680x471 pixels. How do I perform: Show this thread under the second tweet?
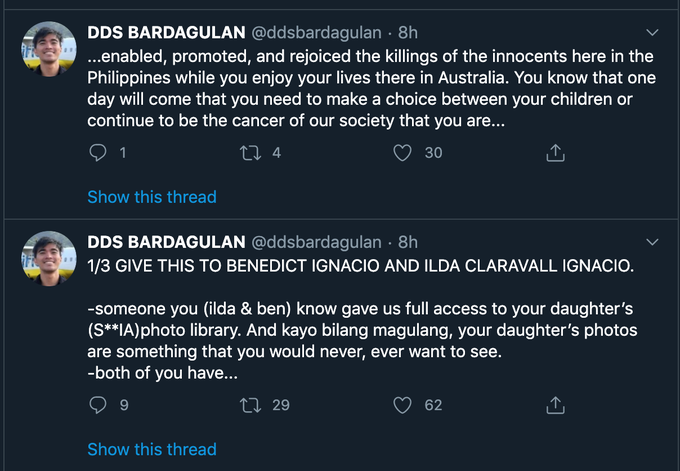[152, 449]
